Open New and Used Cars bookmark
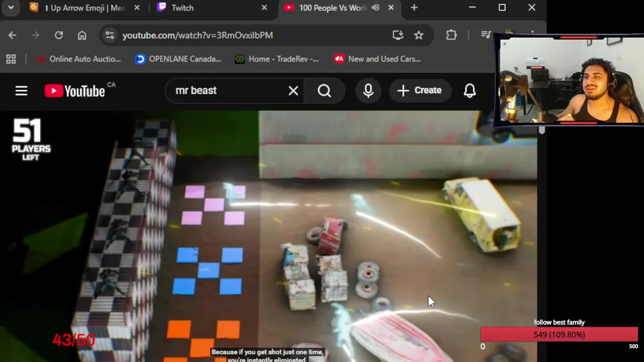Image resolution: width=644 pixels, height=362 pixels. point(378,59)
